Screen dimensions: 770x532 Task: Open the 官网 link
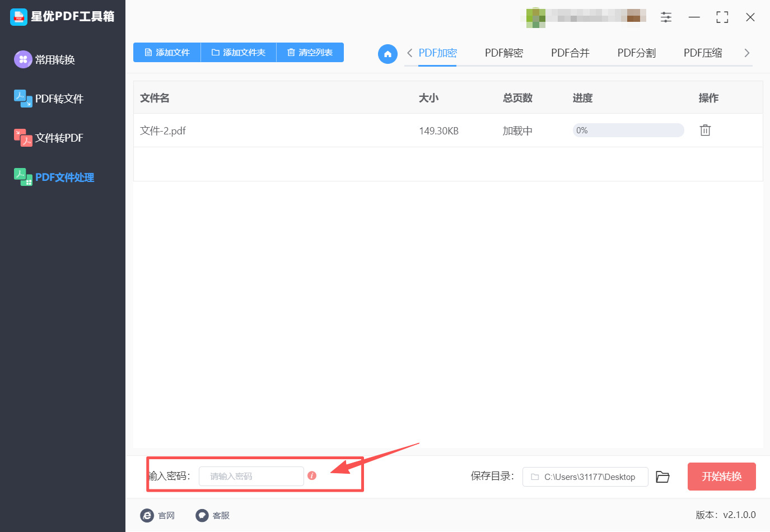tap(166, 516)
